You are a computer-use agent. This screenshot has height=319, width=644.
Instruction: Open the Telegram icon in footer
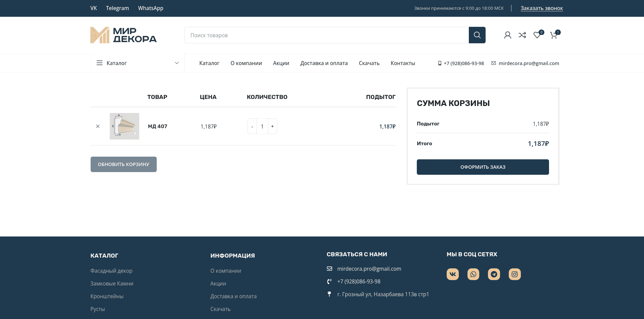point(494,274)
